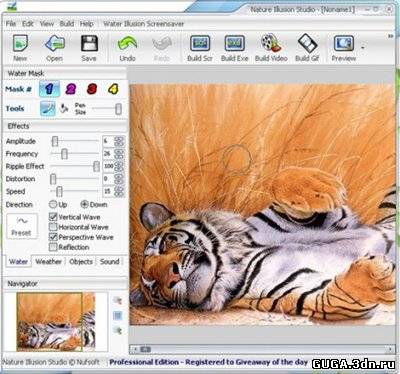
Task: Open dropdown arrow next to Preview
Action: tap(363, 48)
